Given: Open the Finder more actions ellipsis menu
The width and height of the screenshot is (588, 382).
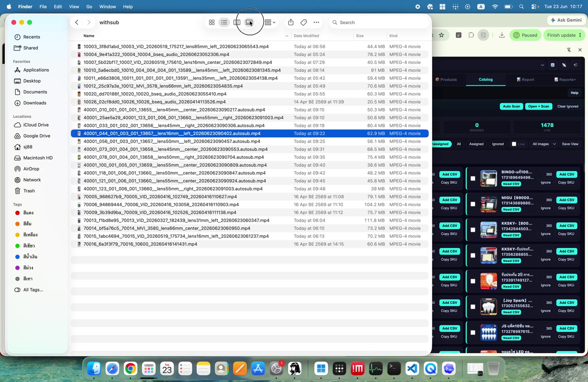Looking at the screenshot, I should click(316, 22).
